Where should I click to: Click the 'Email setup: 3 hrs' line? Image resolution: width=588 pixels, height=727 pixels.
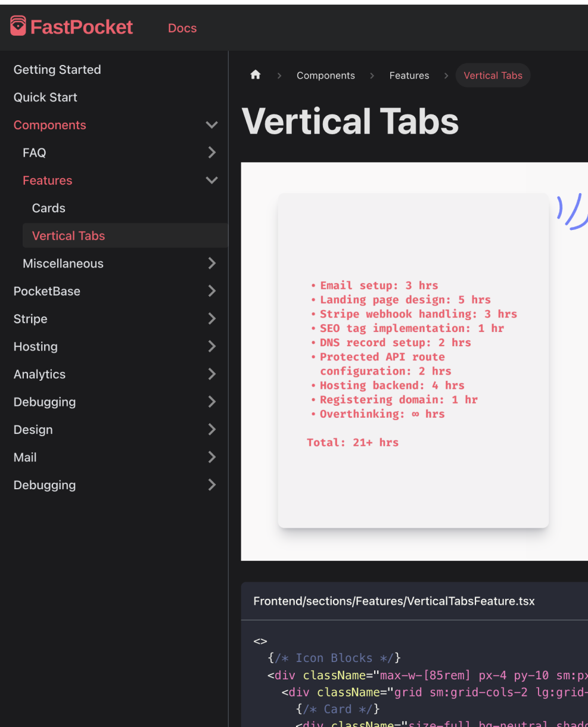(x=379, y=285)
